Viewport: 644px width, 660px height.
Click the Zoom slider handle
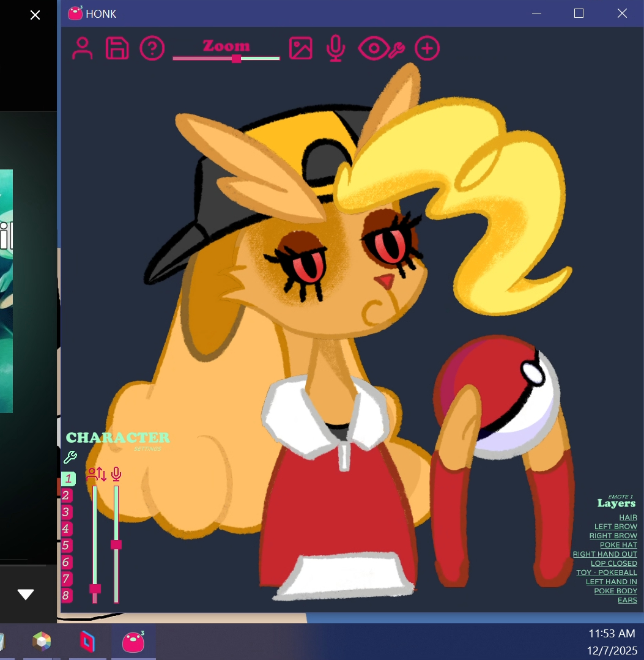[x=236, y=59]
